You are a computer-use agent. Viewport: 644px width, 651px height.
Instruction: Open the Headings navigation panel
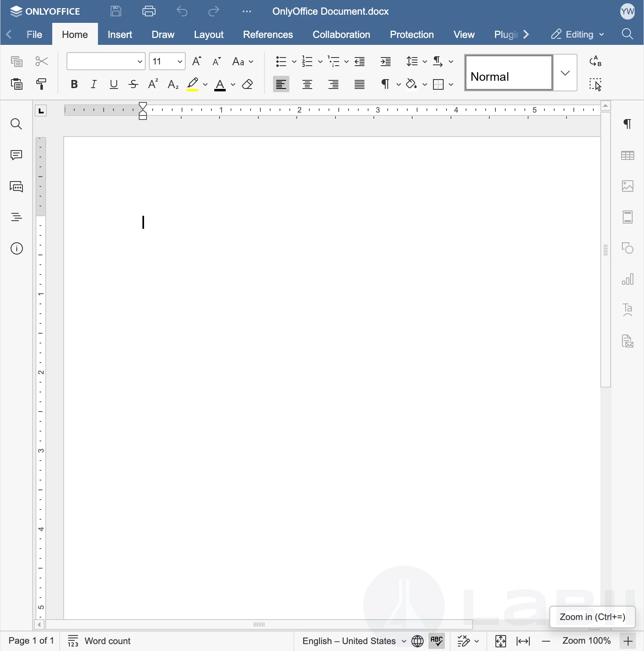tap(16, 217)
